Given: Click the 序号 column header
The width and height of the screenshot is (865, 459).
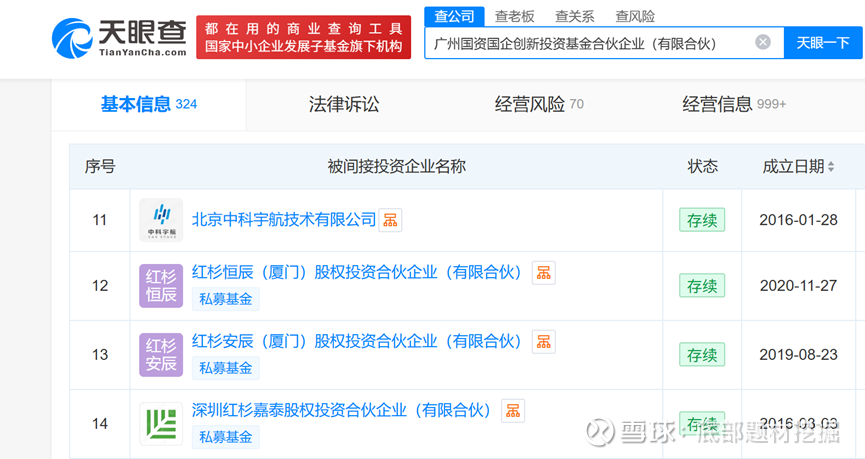Looking at the screenshot, I should pos(100,167).
